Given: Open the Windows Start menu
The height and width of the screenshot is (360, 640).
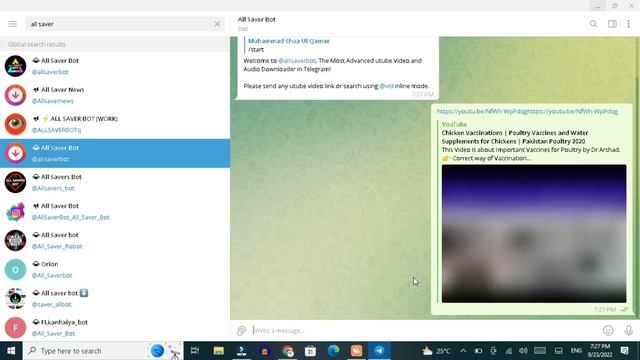Looking at the screenshot, I should point(11,351).
